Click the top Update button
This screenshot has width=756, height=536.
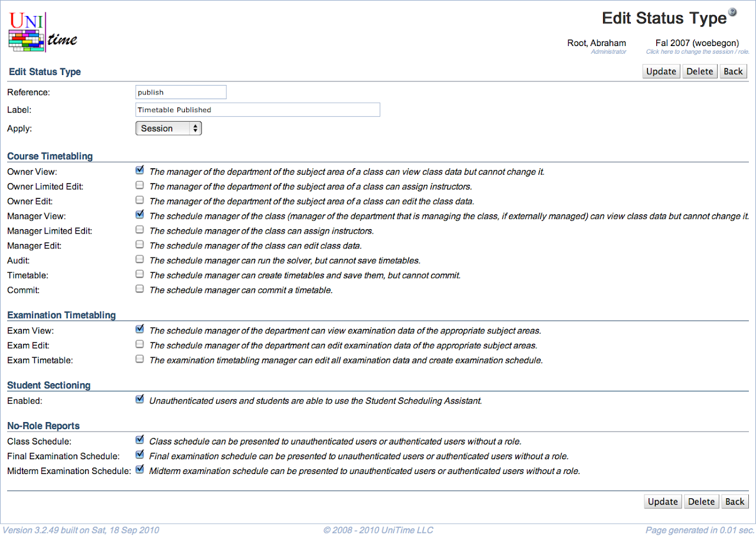pos(661,71)
